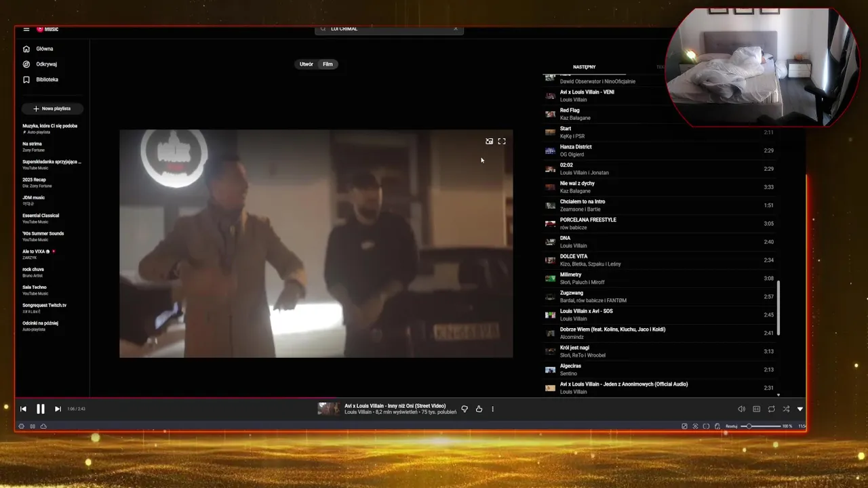Dislike the current track
Screen dimensions: 868x488
pyautogui.click(x=465, y=409)
